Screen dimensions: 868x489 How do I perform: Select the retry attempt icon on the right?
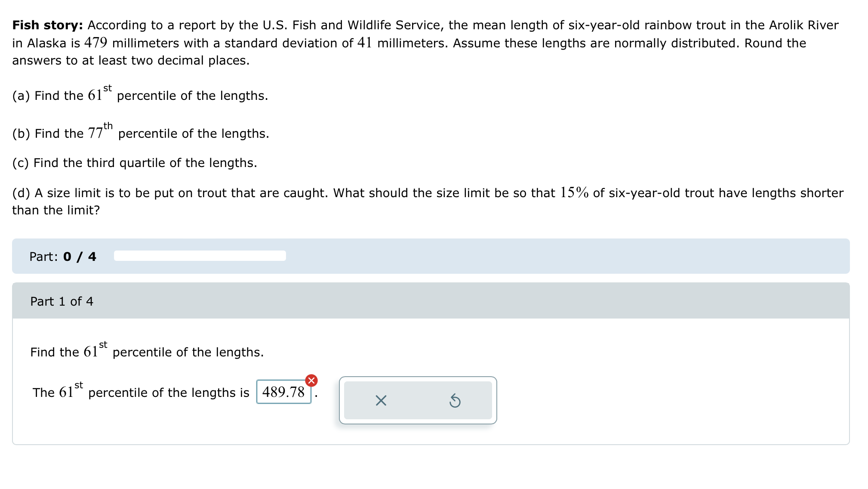(455, 401)
